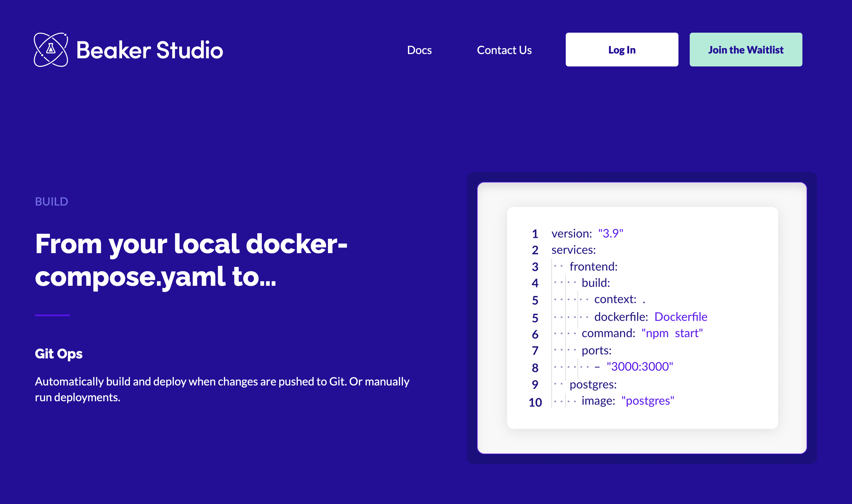Click the Beaker Studio atom logo icon
This screenshot has width=852, height=504.
pyautogui.click(x=51, y=50)
